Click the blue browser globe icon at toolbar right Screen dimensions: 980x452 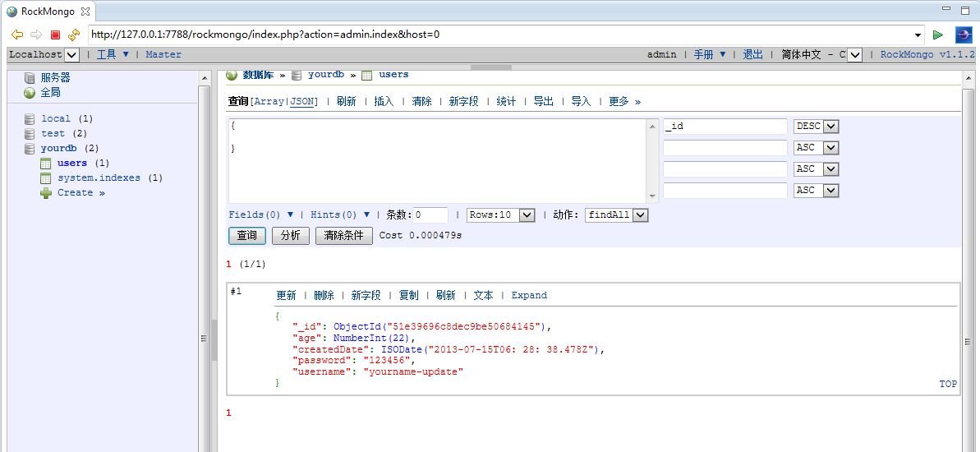963,35
